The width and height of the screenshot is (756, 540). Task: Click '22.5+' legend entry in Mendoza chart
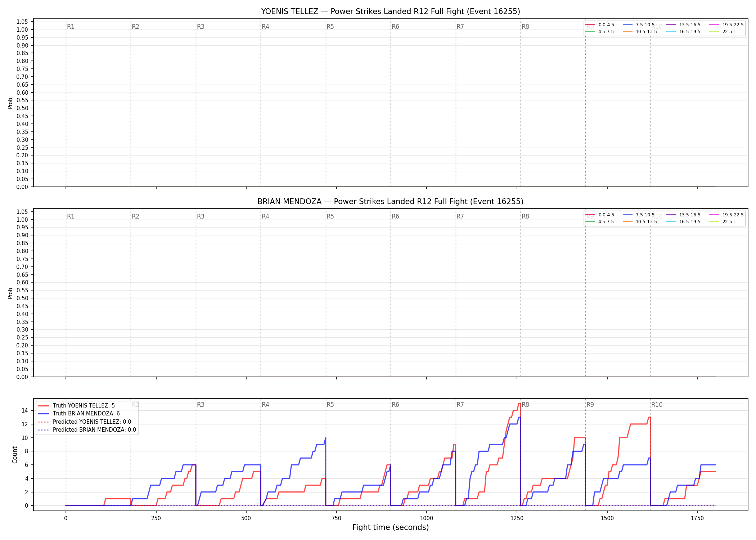click(723, 222)
